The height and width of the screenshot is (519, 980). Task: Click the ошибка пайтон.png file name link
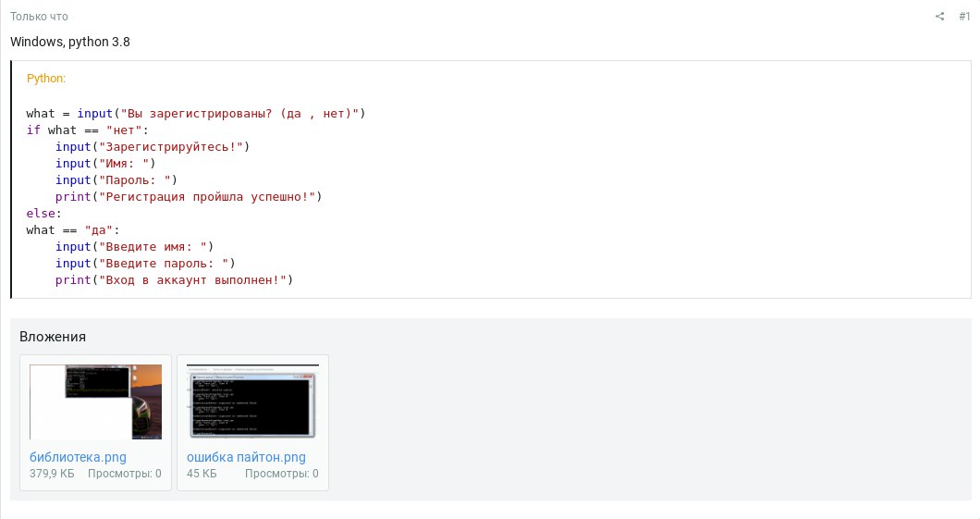click(246, 457)
